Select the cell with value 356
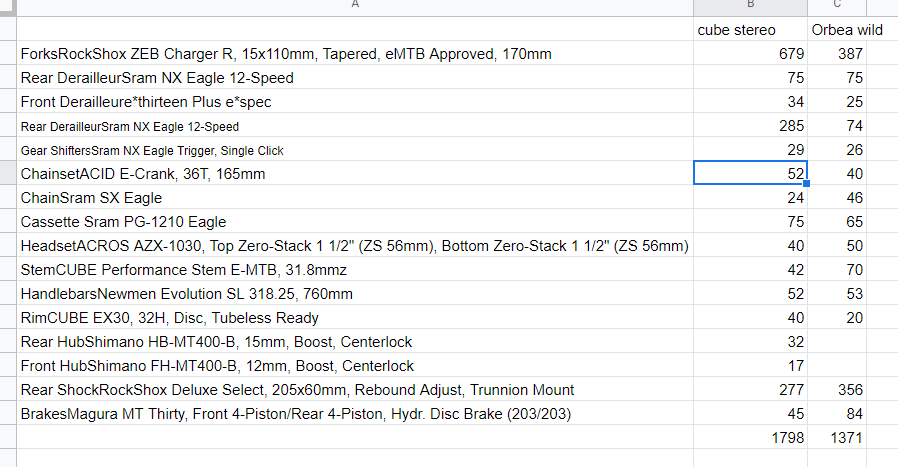The height and width of the screenshot is (467, 898). pyautogui.click(x=837, y=389)
